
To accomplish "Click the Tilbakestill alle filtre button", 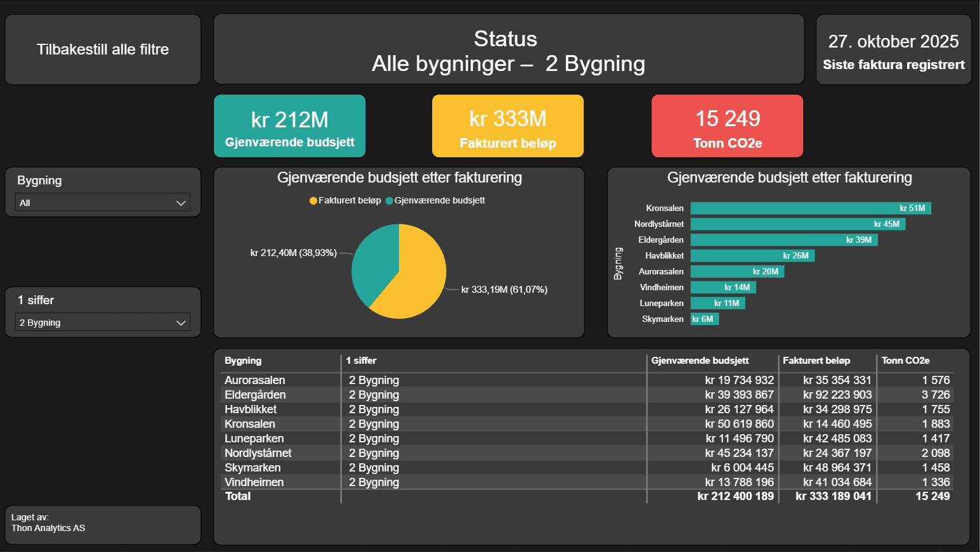I will click(103, 49).
